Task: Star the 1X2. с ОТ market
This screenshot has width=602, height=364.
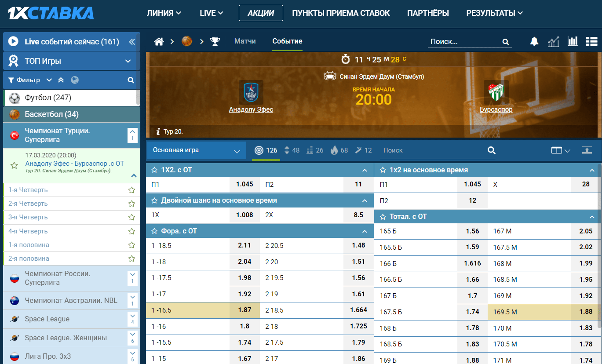Action: (x=154, y=170)
